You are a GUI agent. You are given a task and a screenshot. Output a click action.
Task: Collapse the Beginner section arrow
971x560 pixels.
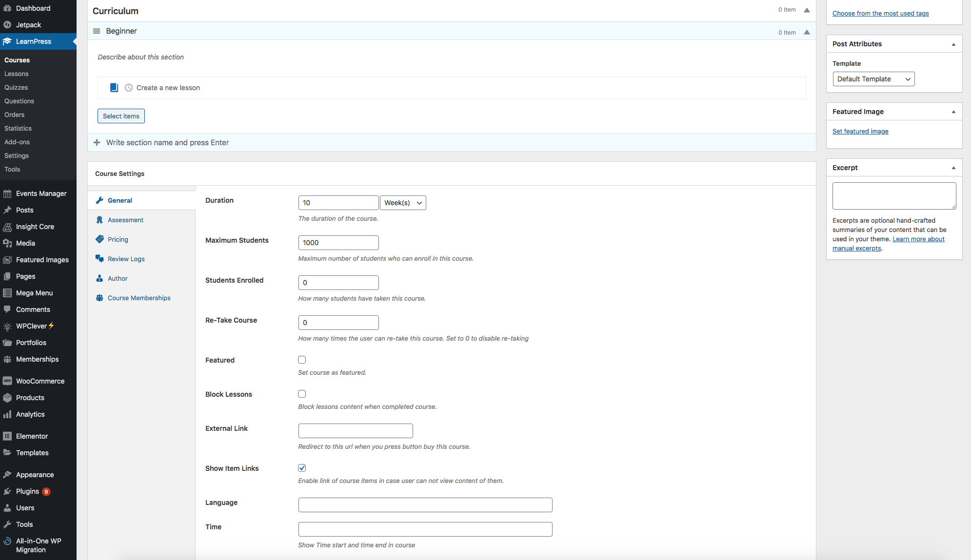click(807, 33)
